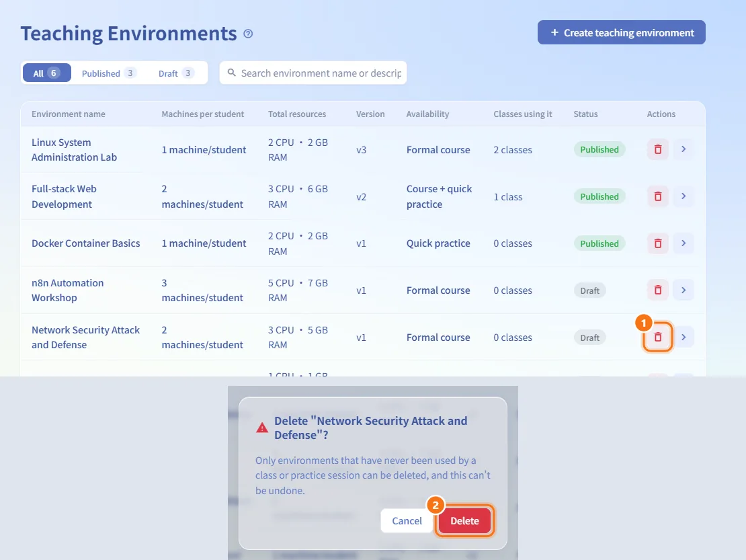Click the dialog title Delete Network Security
Viewport: 746px width, 560px height.
pos(370,428)
